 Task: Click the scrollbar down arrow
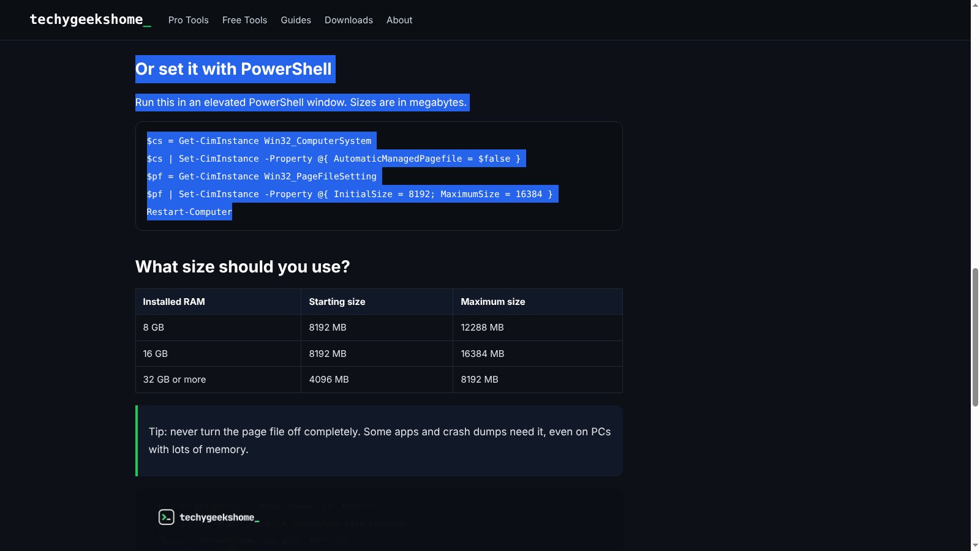975,545
